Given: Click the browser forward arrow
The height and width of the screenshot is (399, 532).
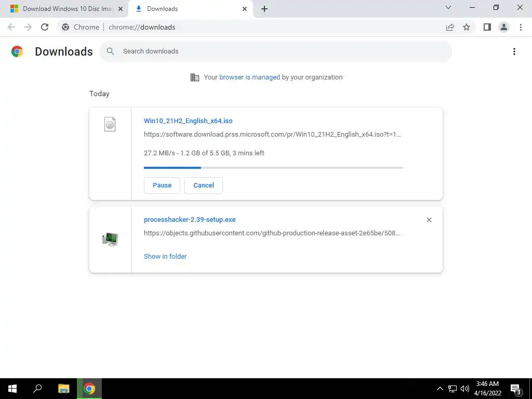Looking at the screenshot, I should [x=28, y=27].
